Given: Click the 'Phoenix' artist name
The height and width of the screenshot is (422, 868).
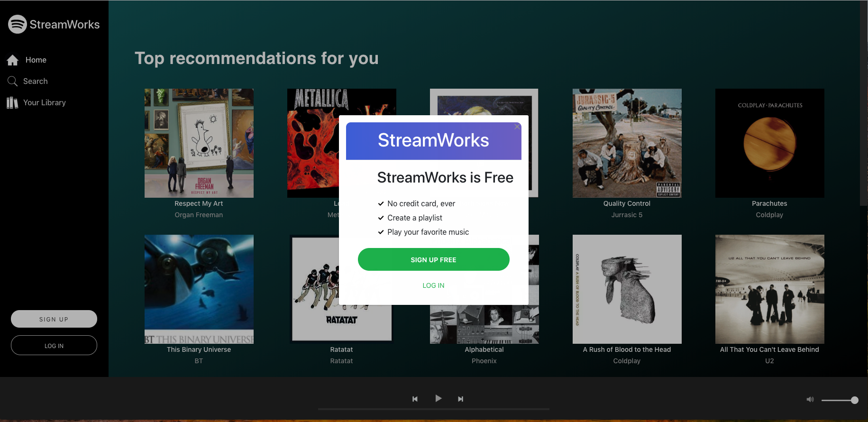Looking at the screenshot, I should [x=484, y=361].
